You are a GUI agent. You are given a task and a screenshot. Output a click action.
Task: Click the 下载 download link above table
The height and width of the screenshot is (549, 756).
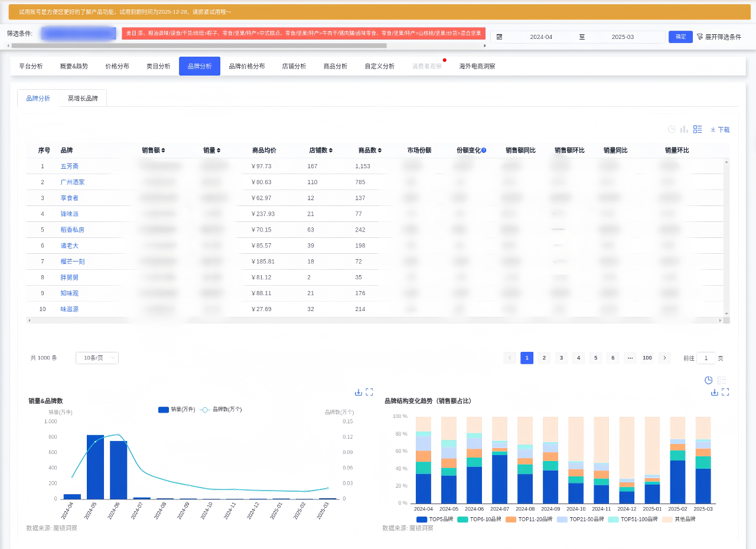(x=720, y=129)
